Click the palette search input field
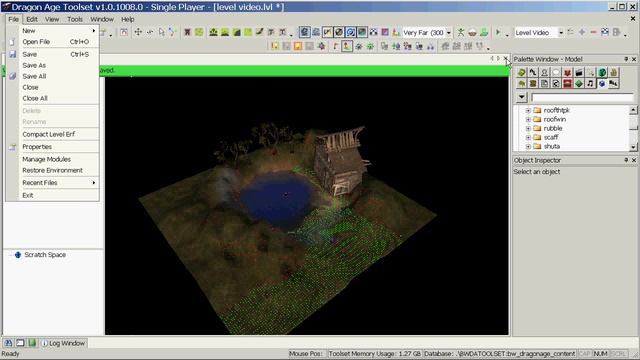Image resolution: width=640 pixels, height=360 pixels. pyautogui.click(x=582, y=97)
